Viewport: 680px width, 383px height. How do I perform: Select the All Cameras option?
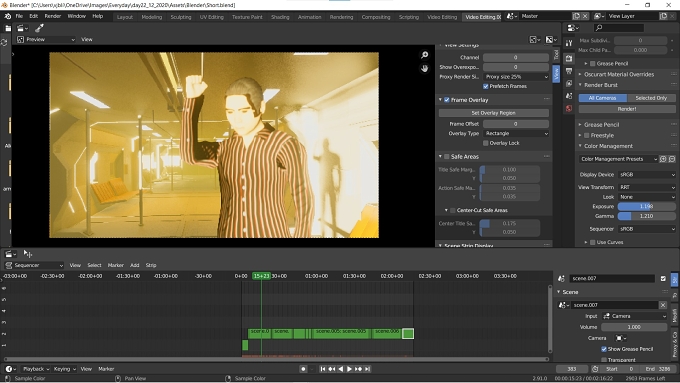(x=603, y=98)
